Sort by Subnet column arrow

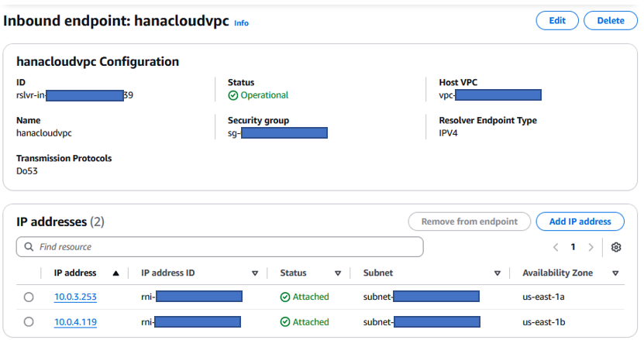point(498,273)
